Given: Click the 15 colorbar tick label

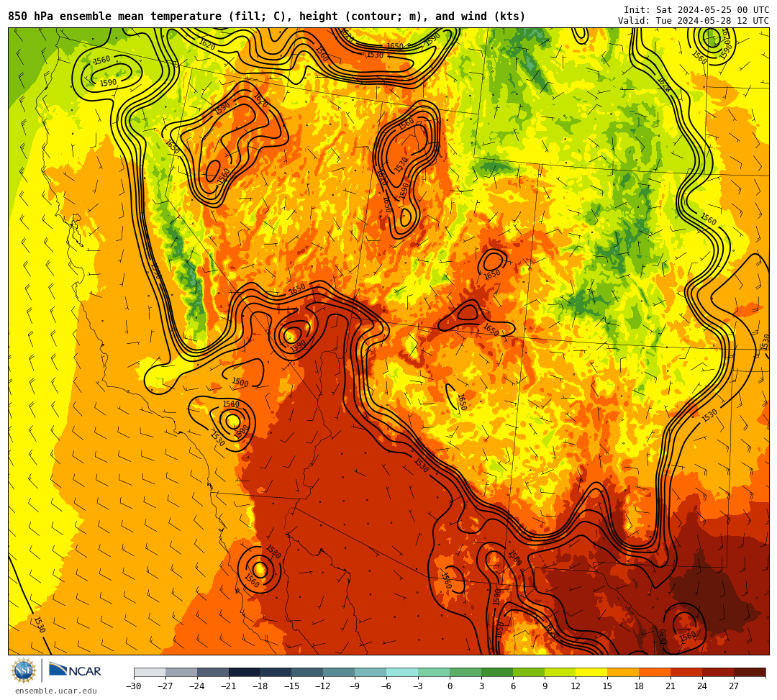Looking at the screenshot, I should [607, 686].
